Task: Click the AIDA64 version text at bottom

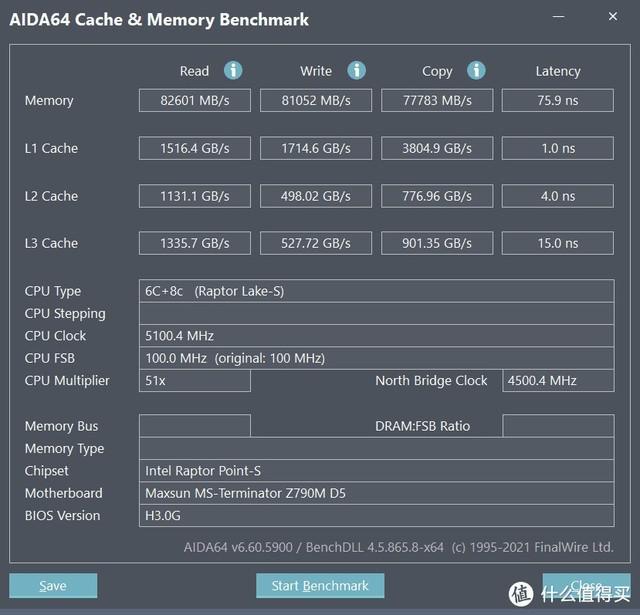Action: [x=398, y=547]
